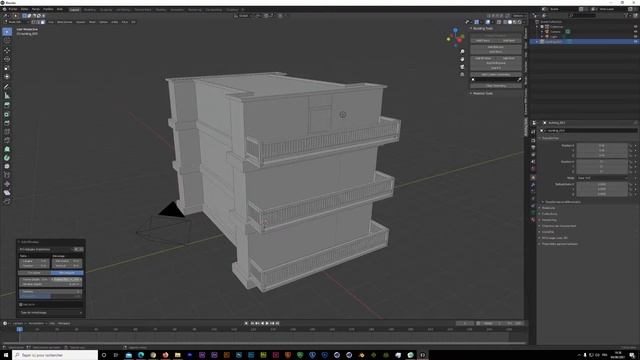This screenshot has height=360, width=640.
Task: Click the viewport zoom magnifier icon
Action: (x=462, y=52)
